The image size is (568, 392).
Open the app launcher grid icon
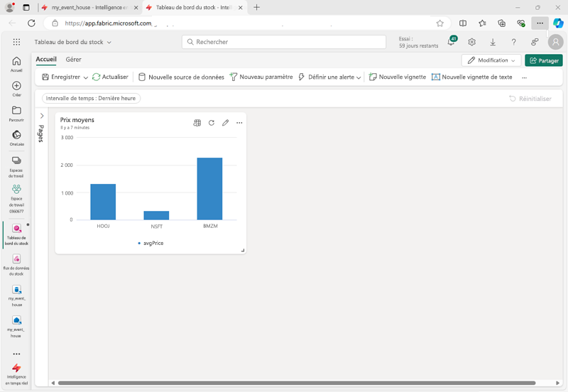(x=16, y=42)
